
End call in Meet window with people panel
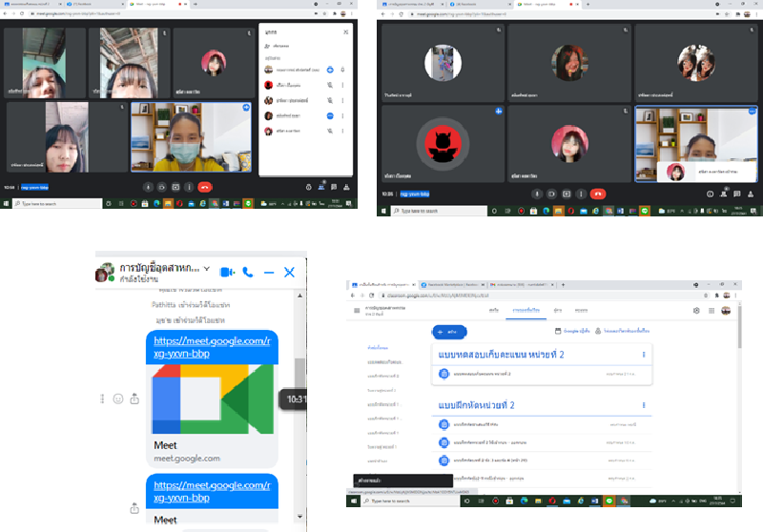[204, 187]
